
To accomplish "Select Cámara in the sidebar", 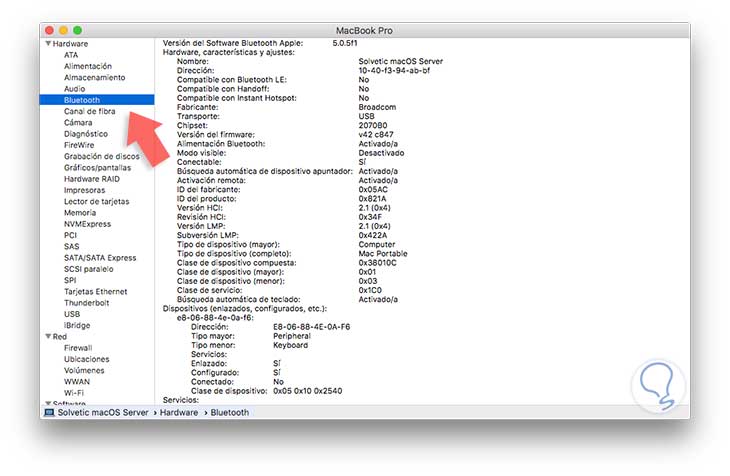I will (x=78, y=122).
